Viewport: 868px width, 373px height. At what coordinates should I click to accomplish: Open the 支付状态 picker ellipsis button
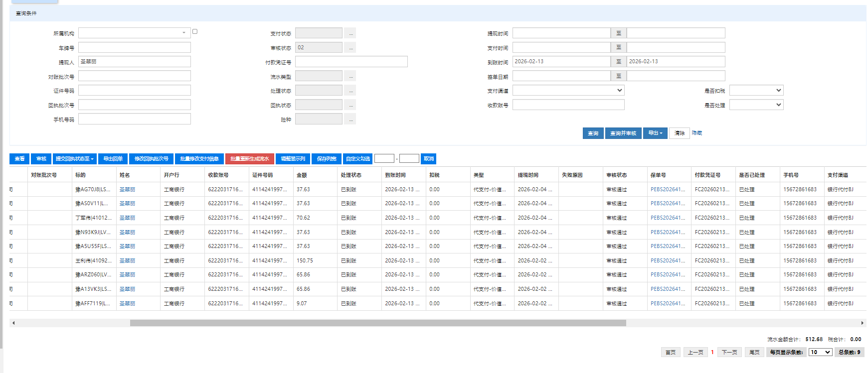351,33
